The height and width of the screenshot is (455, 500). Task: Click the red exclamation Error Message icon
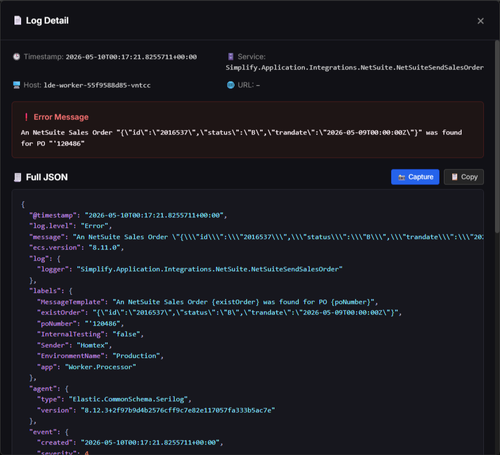pyautogui.click(x=26, y=117)
